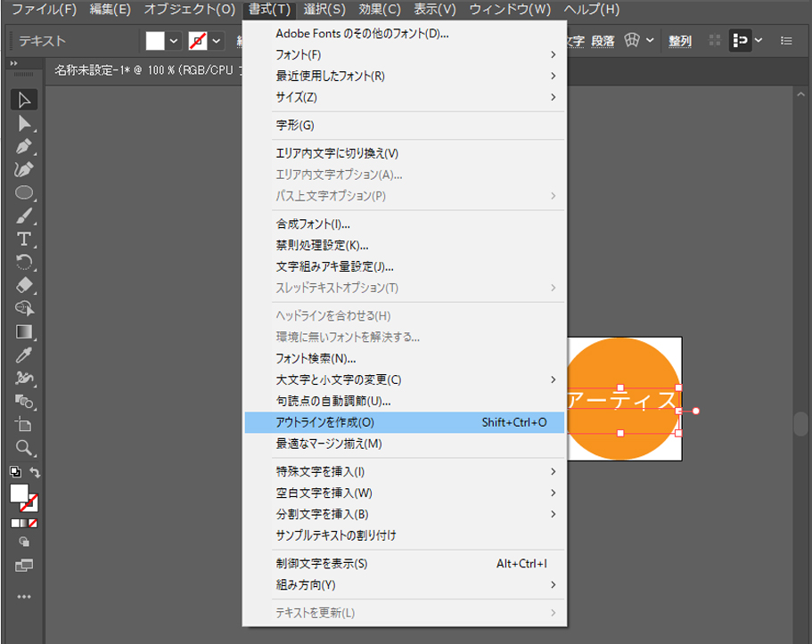This screenshot has height=644, width=812.
Task: Choose 制御文字を表示(S) menu item
Action: 404,564
